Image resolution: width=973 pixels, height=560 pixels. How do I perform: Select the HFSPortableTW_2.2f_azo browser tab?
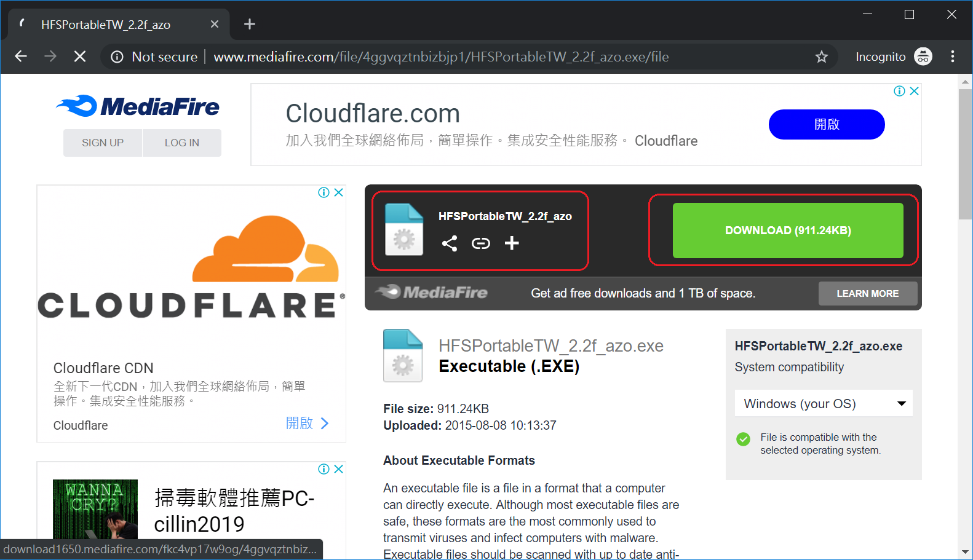119,25
